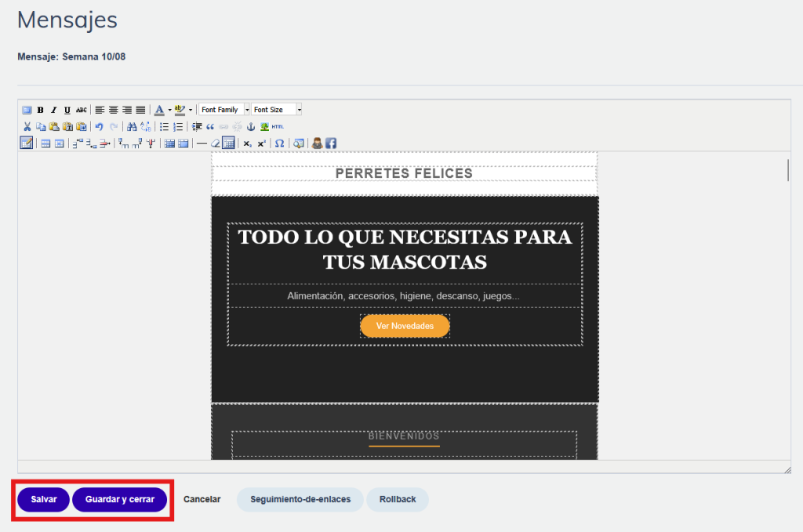Split merged table cells
Viewport: 803px width, 532px height.
point(169,143)
